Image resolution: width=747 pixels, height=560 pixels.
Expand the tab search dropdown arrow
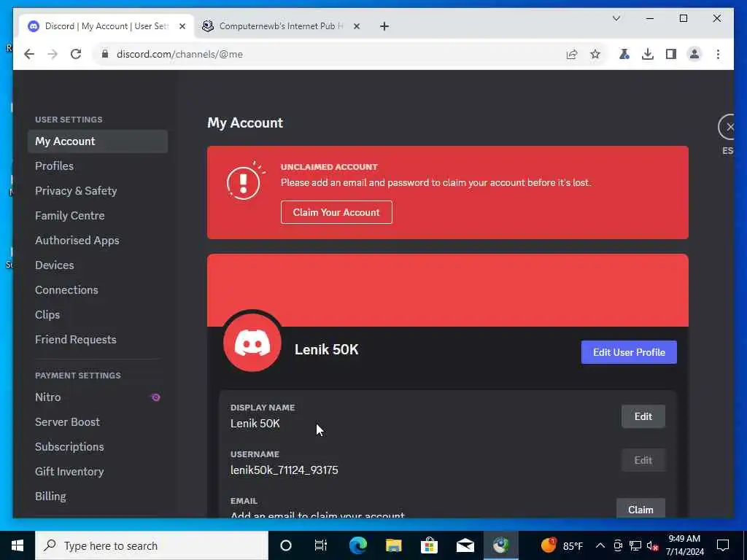click(x=616, y=18)
